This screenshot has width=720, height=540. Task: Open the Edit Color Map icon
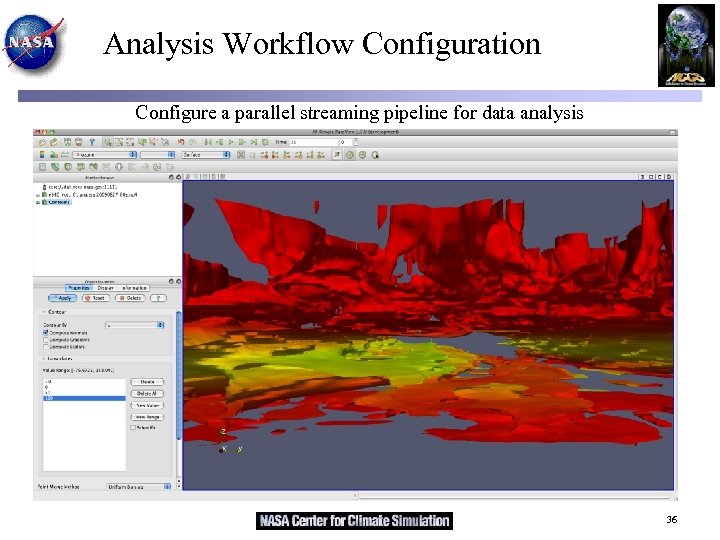click(54, 155)
